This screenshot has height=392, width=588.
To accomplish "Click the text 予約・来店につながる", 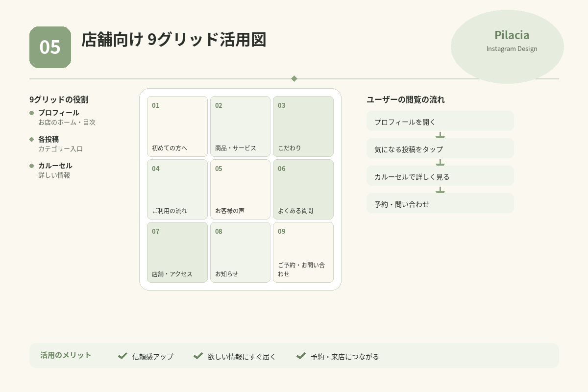I will click(345, 357).
